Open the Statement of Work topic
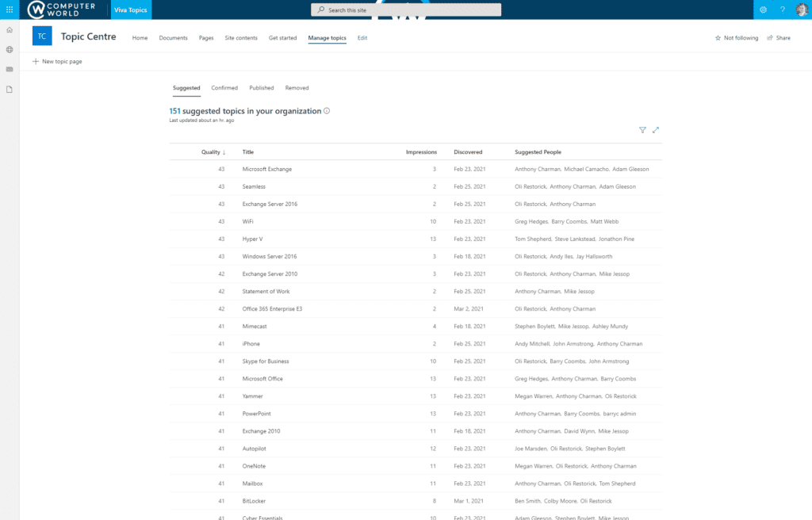 (x=266, y=292)
